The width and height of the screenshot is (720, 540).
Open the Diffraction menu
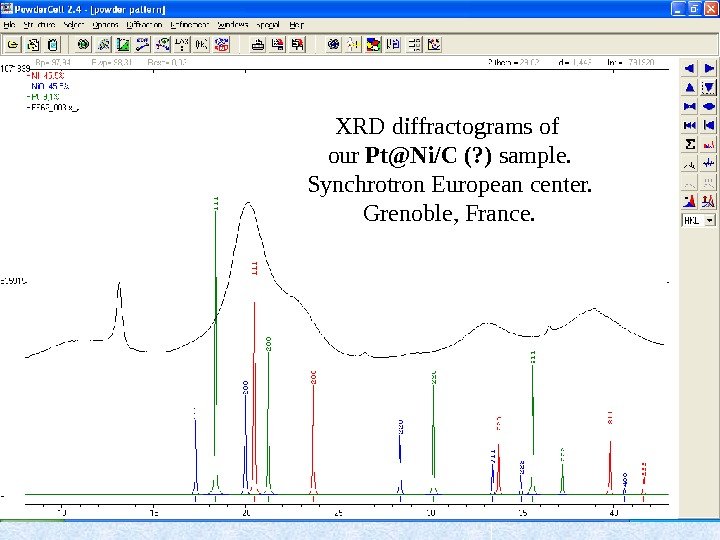pyautogui.click(x=144, y=25)
